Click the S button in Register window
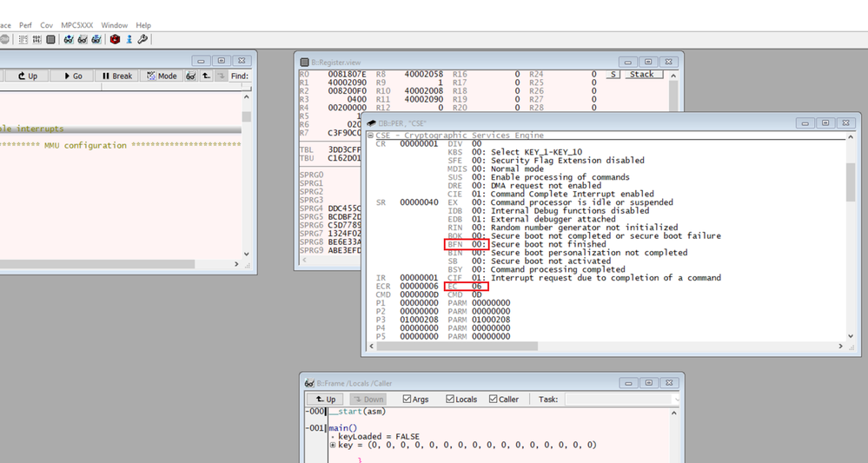 pyautogui.click(x=613, y=74)
